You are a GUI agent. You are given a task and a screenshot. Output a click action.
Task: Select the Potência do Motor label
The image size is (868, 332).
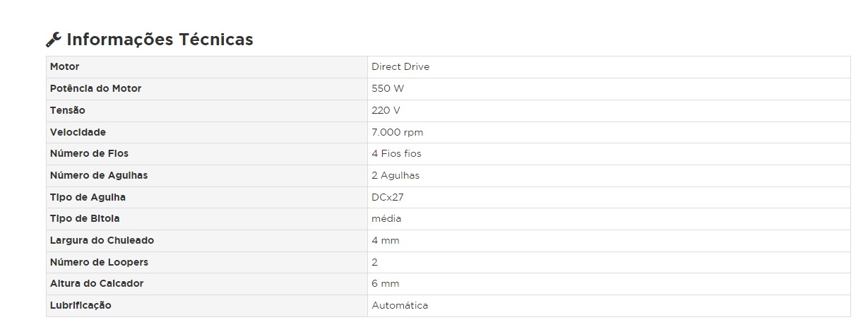96,89
